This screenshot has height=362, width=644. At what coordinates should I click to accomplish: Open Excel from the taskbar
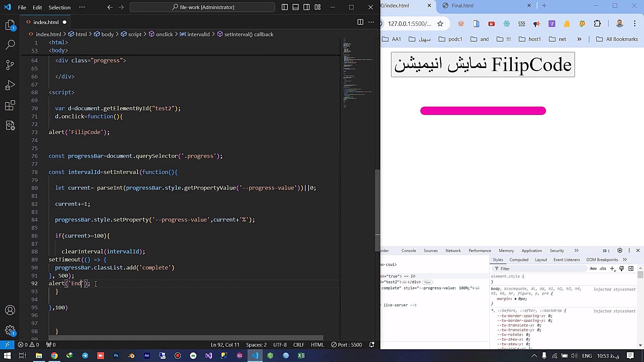[301, 356]
